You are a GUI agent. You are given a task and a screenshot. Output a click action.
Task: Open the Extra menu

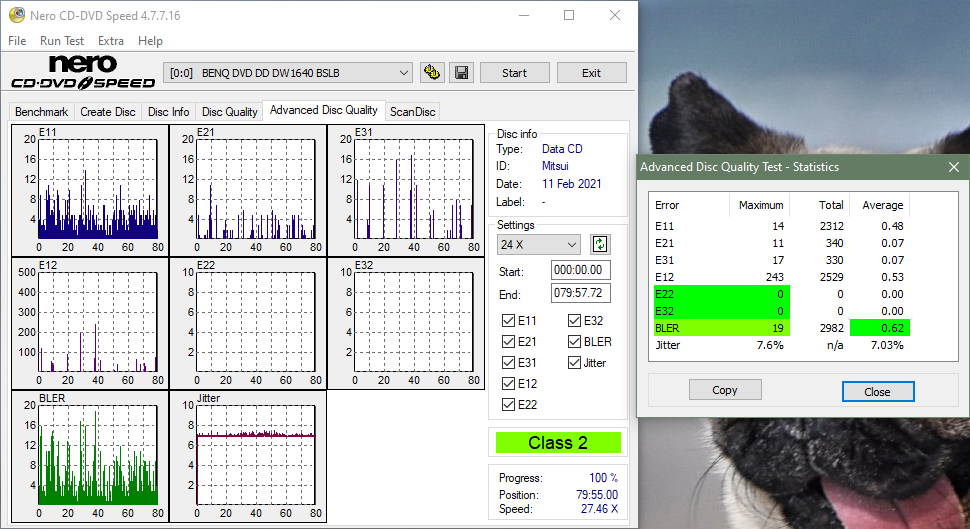(111, 41)
